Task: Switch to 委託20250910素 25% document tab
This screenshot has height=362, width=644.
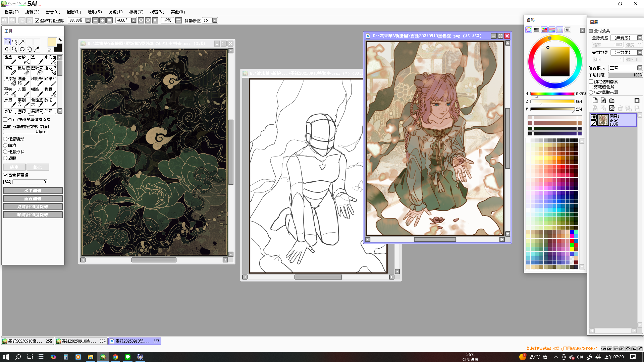Action: point(27,341)
